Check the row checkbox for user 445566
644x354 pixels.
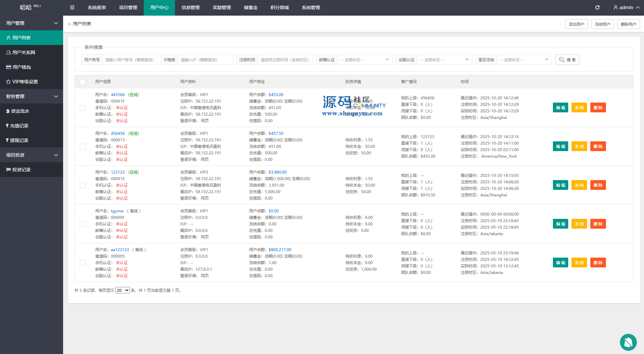click(83, 108)
